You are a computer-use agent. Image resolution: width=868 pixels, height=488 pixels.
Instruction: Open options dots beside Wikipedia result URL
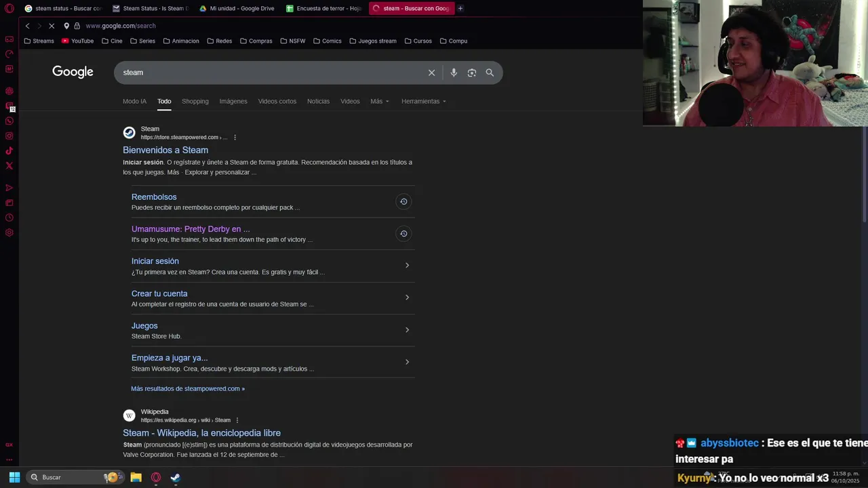pyautogui.click(x=237, y=420)
